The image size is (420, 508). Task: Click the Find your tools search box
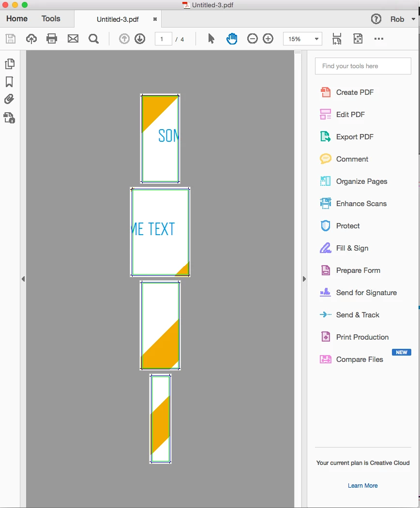363,66
